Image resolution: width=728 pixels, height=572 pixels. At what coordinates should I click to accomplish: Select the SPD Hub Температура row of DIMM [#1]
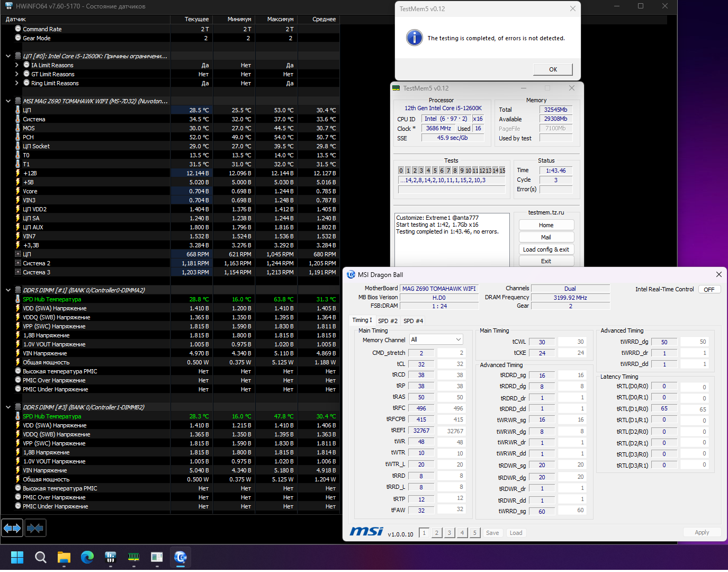click(x=170, y=299)
